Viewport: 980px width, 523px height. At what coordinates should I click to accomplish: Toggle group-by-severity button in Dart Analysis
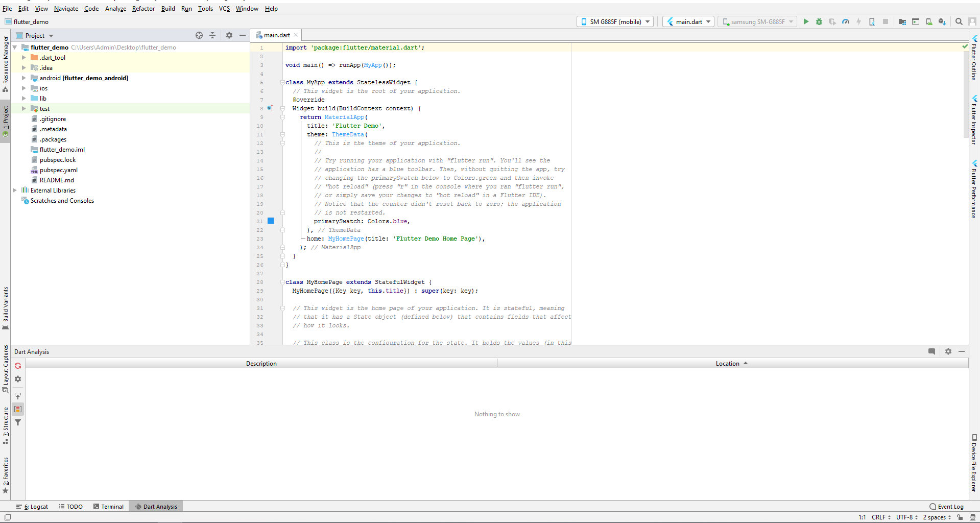pos(18,409)
